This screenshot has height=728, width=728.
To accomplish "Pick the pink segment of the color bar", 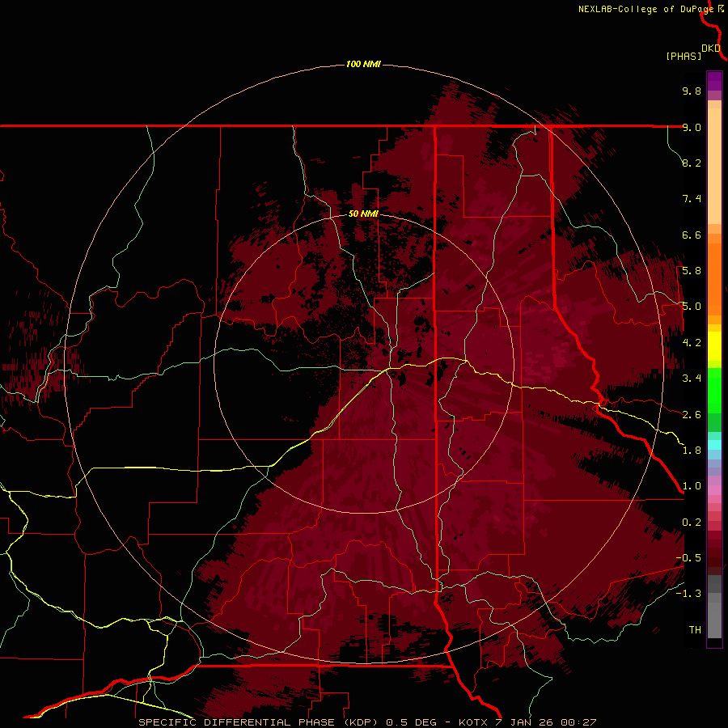I will click(714, 490).
